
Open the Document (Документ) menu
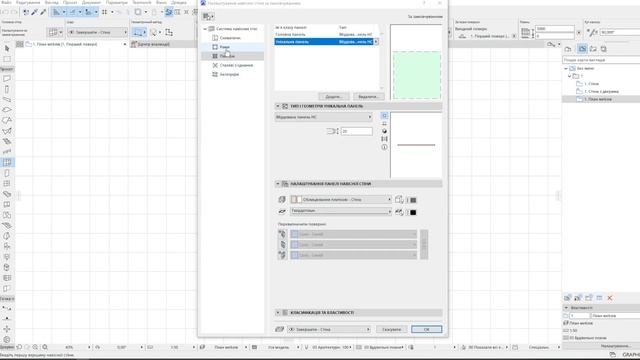tap(91, 2)
